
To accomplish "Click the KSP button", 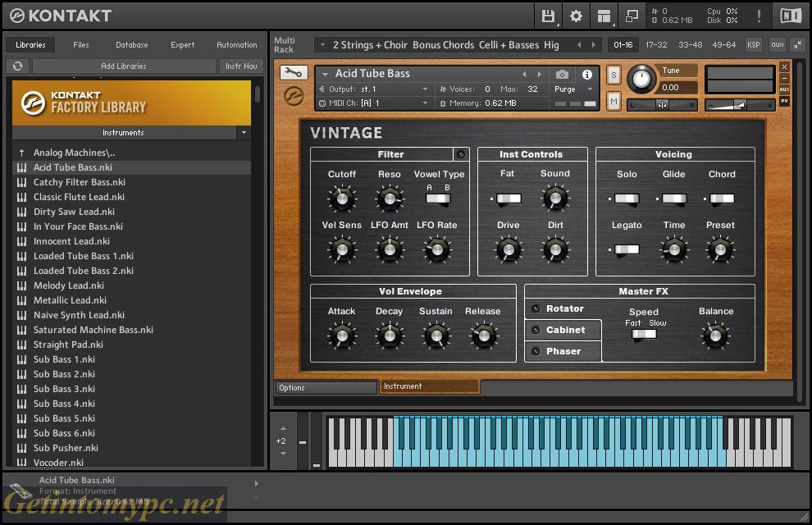I will tap(754, 45).
